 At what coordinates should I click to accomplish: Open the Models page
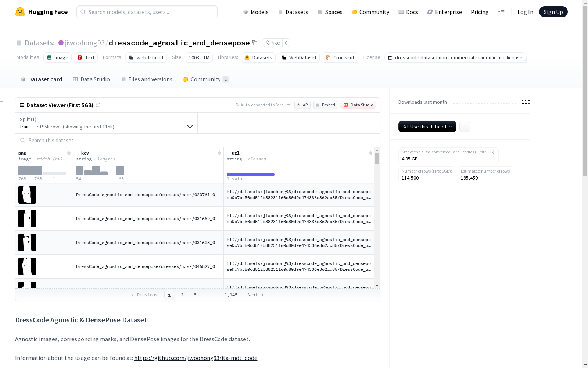pyautogui.click(x=256, y=12)
